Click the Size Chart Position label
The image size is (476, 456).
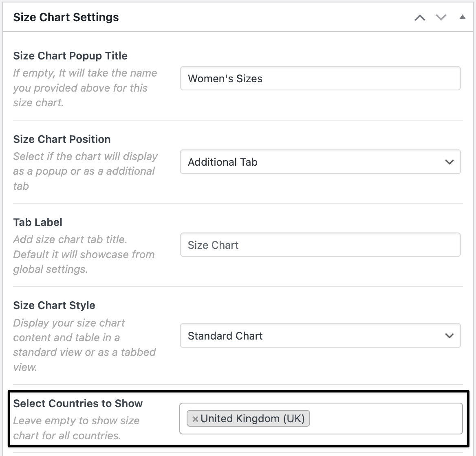pos(62,139)
